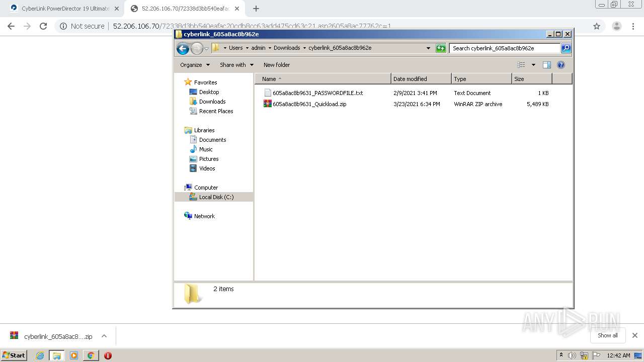Click the Search cyberlink_605a8ac8b962e field
The height and width of the screenshot is (362, 644).
(505, 48)
